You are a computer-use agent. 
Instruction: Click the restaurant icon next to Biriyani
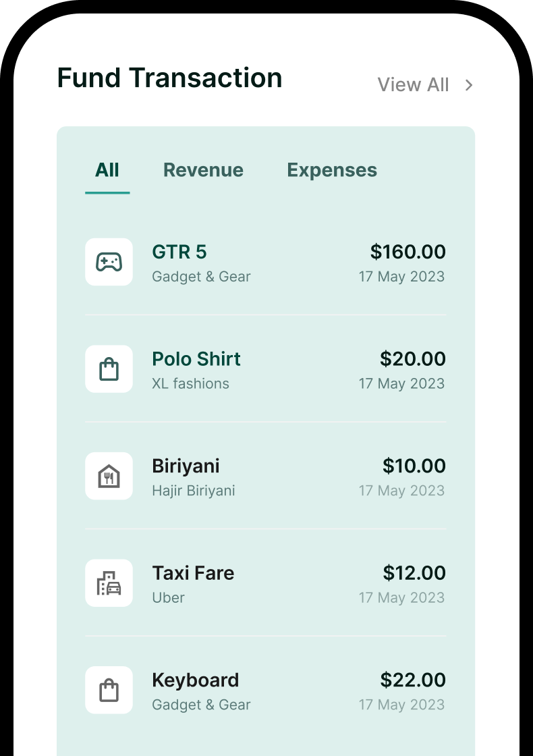click(x=109, y=477)
